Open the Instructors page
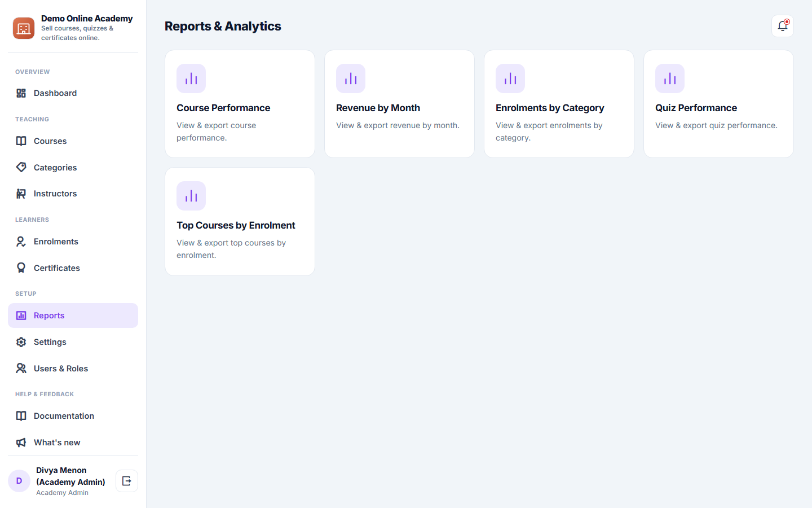The width and height of the screenshot is (812, 508). click(73, 194)
